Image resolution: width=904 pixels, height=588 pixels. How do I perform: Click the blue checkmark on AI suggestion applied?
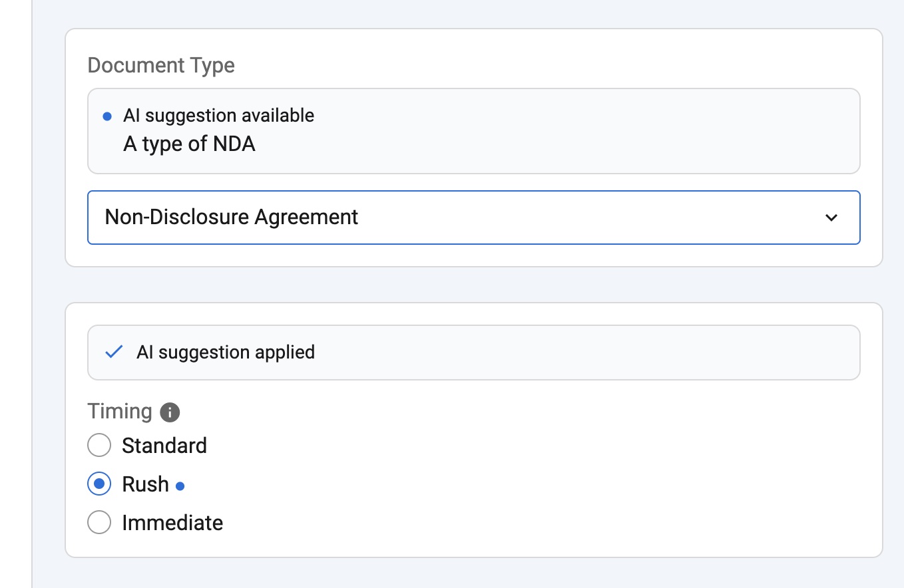point(114,352)
